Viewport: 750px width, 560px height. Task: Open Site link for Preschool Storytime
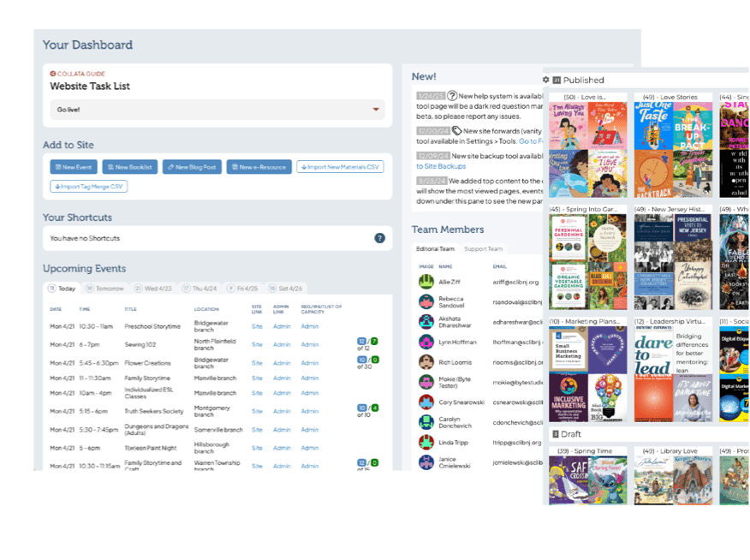coord(257,326)
